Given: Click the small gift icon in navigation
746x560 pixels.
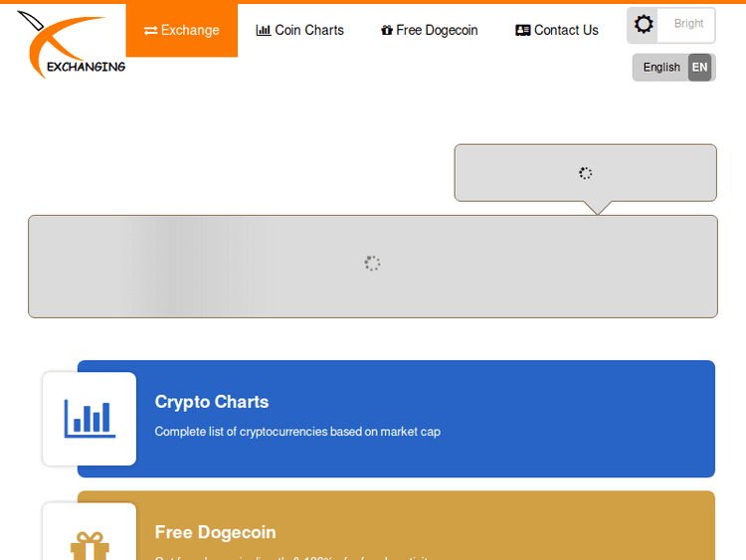Looking at the screenshot, I should tap(386, 31).
